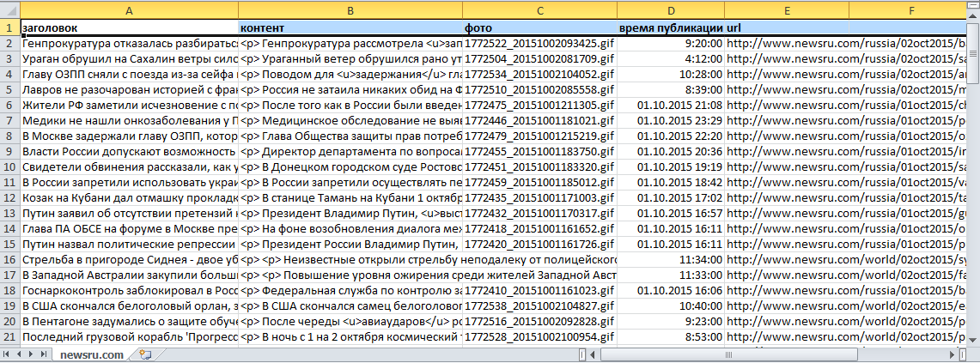Select column C header

point(540,10)
